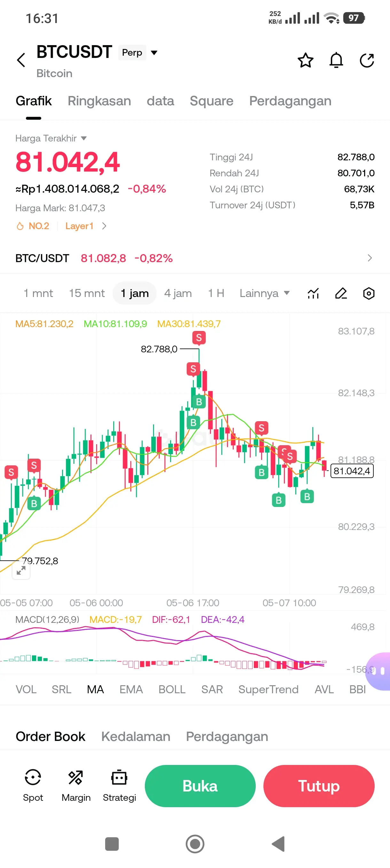Tap the MACD(12,26,9) indicator label
This screenshot has width=390, height=868.
tap(47, 619)
